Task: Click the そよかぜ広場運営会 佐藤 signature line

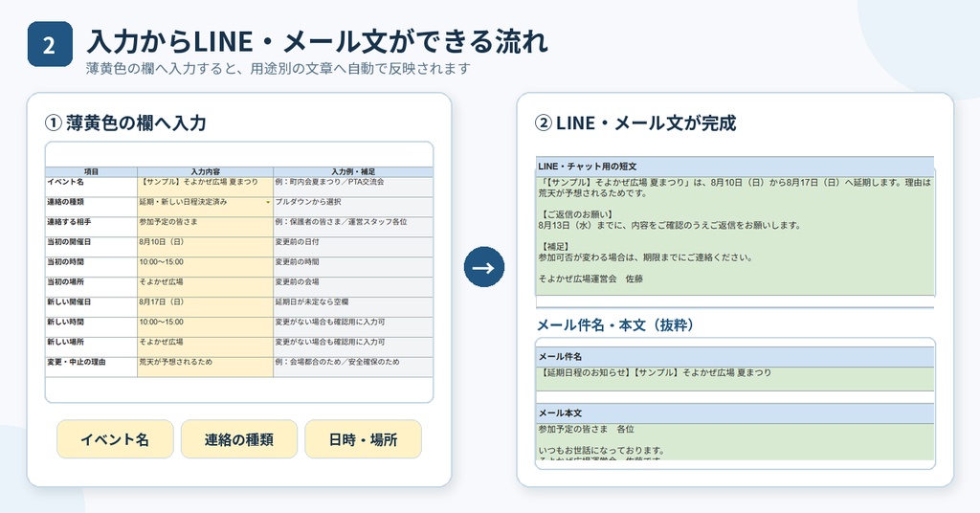Action: [x=590, y=279]
